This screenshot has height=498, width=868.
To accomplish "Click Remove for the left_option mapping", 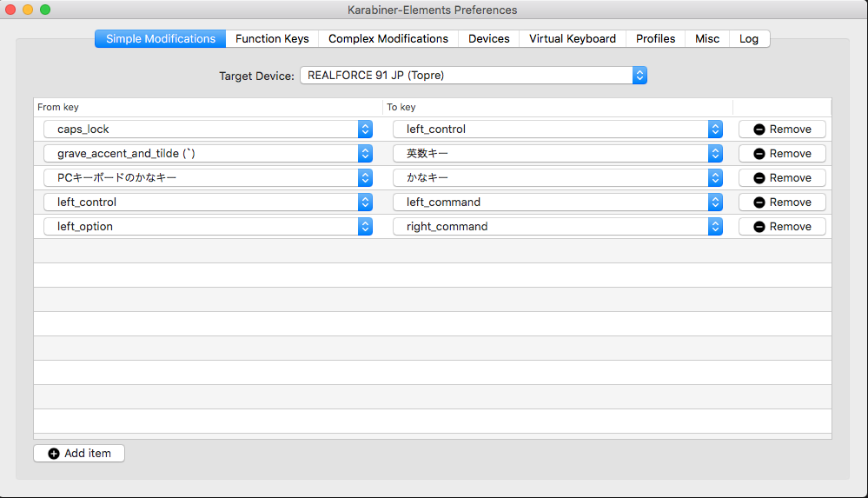I will point(782,226).
